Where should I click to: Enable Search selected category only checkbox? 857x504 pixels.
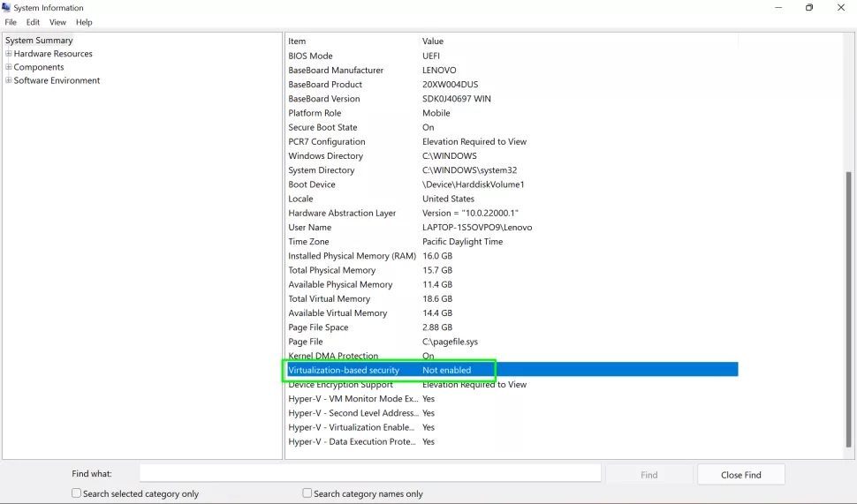pos(76,493)
